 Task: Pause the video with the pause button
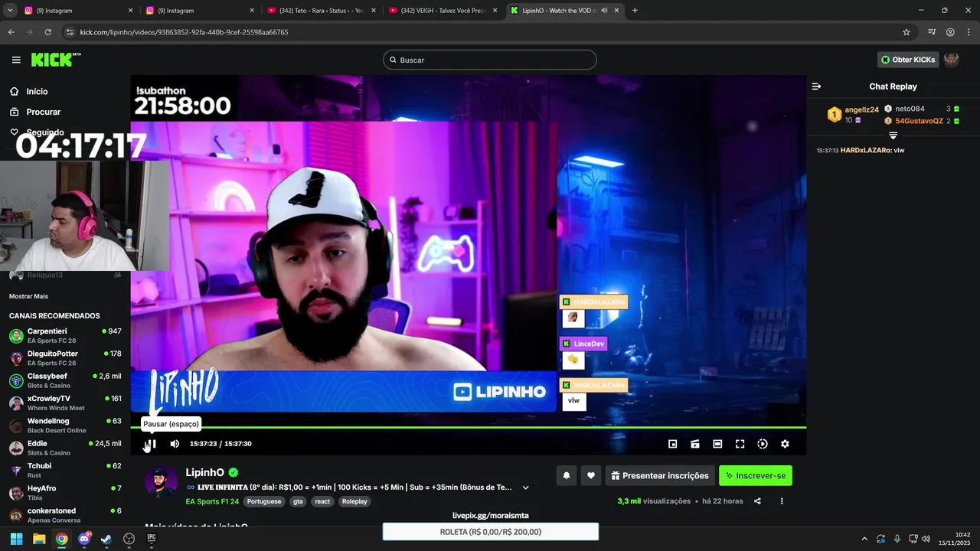pos(151,444)
